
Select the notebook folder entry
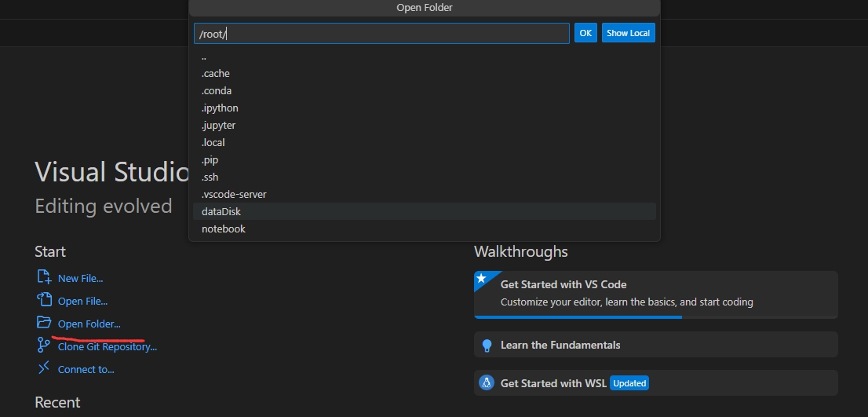(224, 229)
